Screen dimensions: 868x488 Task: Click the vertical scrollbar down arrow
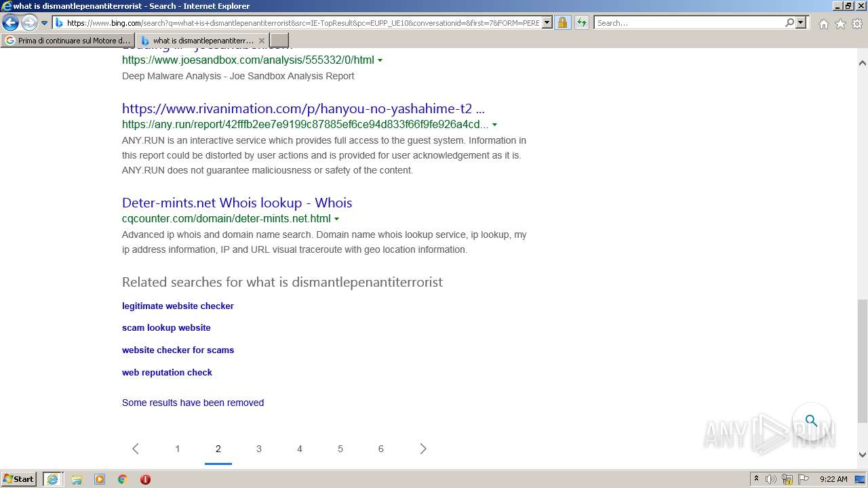coord(863,455)
